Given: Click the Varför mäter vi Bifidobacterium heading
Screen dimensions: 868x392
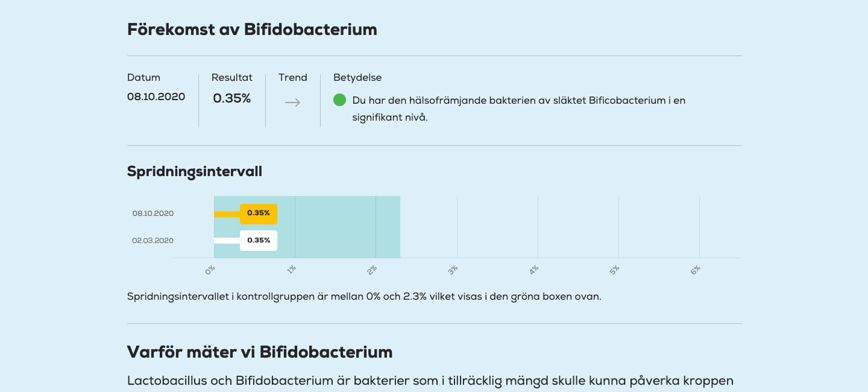Looking at the screenshot, I should click(260, 352).
